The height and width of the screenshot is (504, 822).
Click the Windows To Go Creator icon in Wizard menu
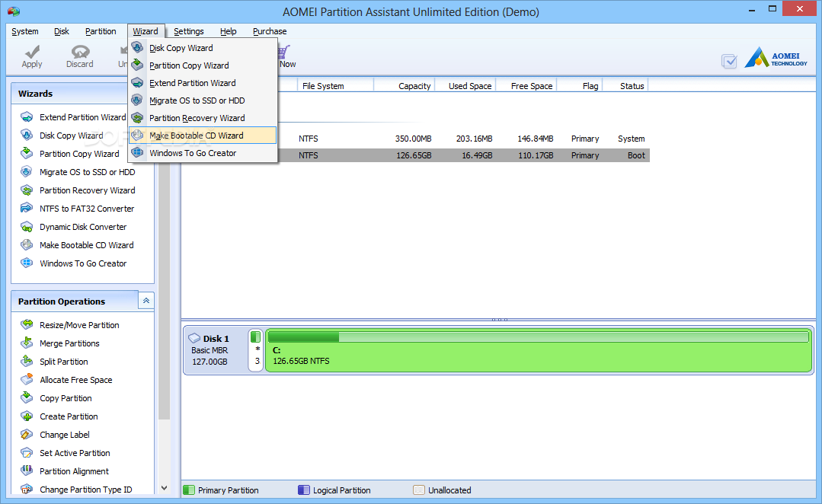[x=137, y=152]
